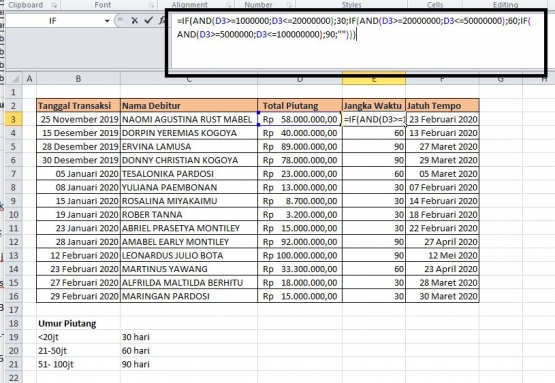Select ROSALINA MIYAKAIMU cell

(189, 201)
